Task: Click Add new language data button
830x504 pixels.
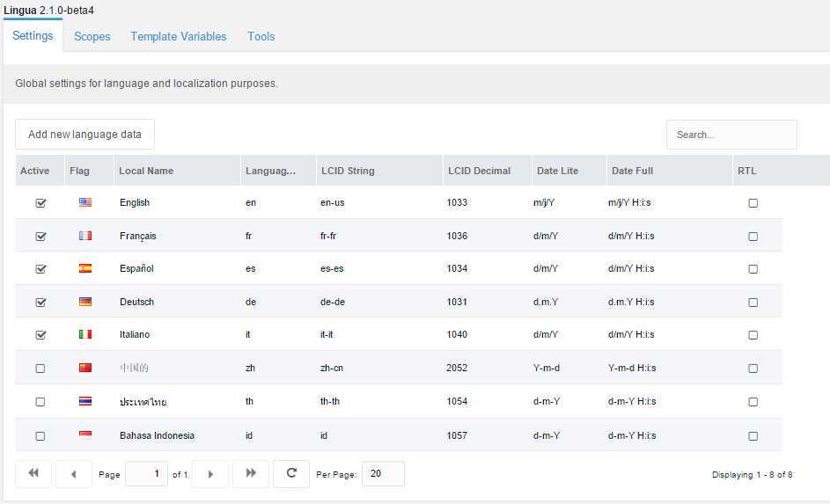Action: pos(84,135)
